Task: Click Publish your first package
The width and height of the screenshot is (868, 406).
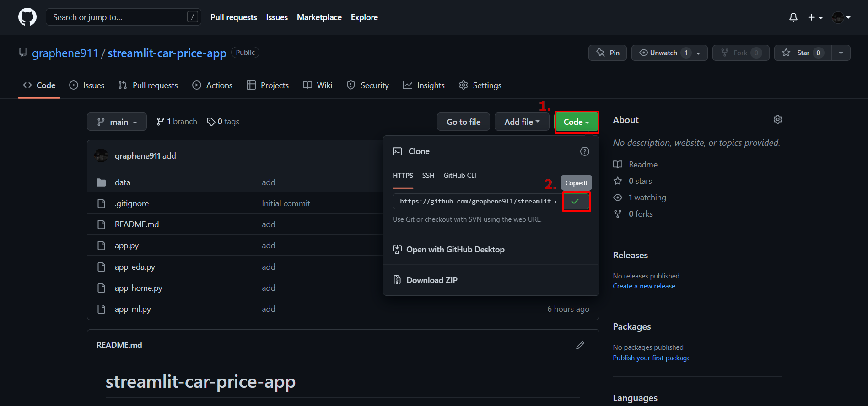Action: (652, 358)
